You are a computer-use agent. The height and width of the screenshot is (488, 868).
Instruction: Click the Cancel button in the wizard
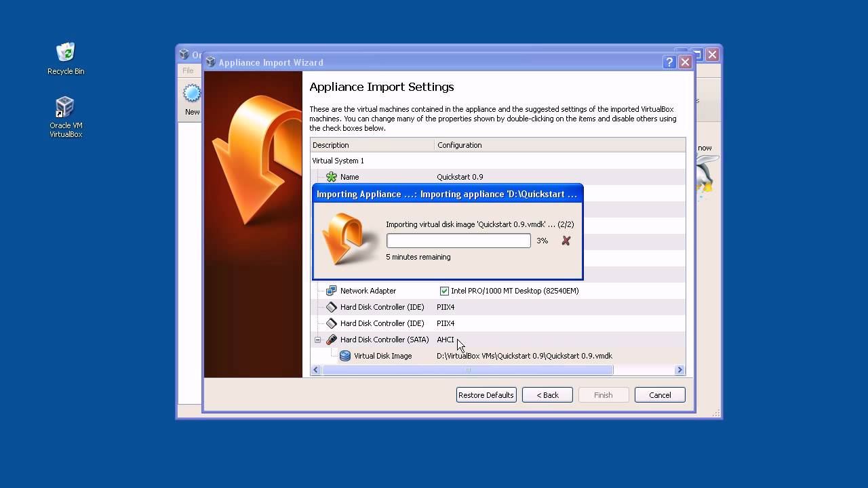pos(660,395)
